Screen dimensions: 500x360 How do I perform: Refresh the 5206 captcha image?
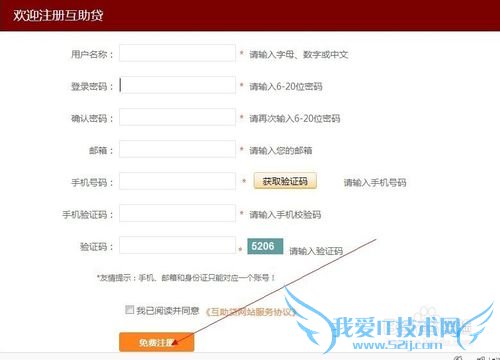coord(265,246)
